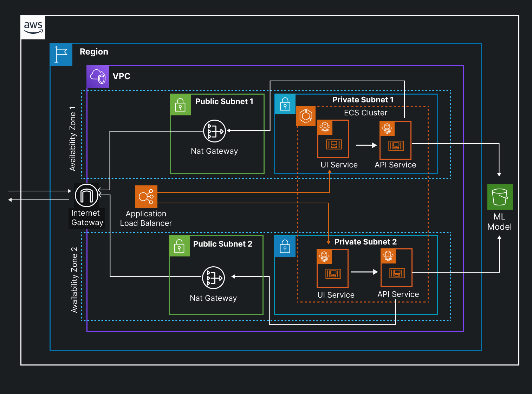The image size is (532, 394).
Task: Expand the ECS Cluster dashed boundary
Action: point(365,113)
